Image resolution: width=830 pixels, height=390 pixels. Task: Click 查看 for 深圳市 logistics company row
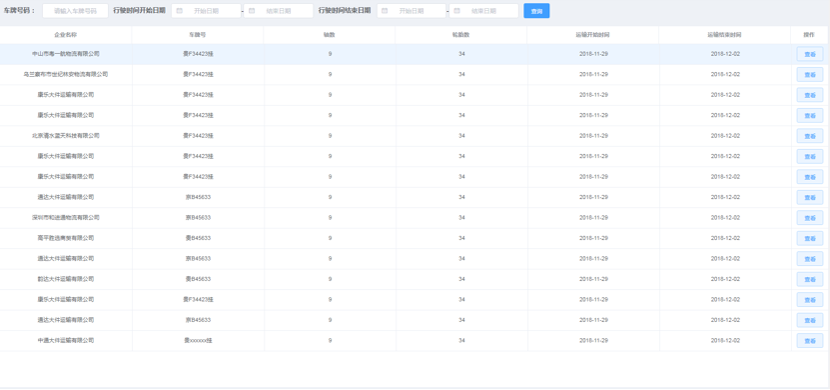(810, 218)
